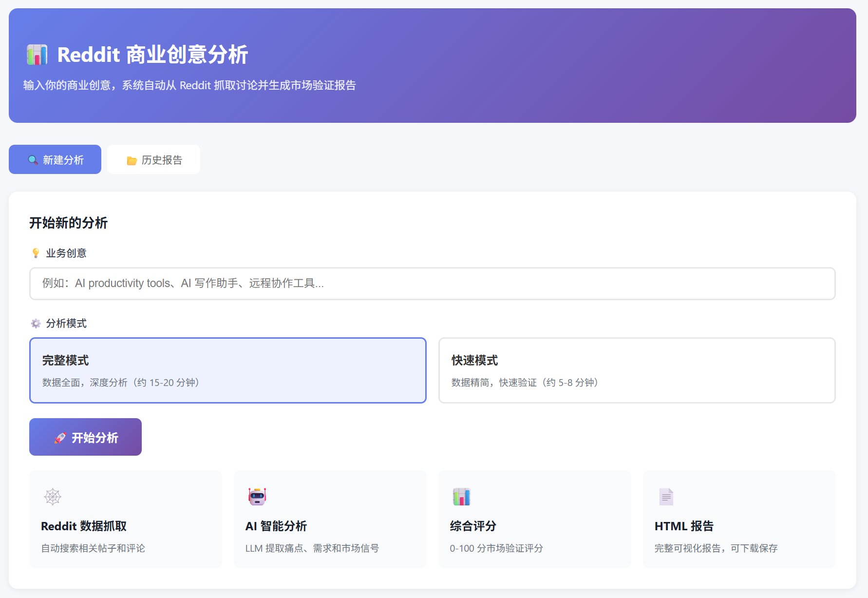Click the AI 智能分析 card title
Viewport: 868px width, 598px height.
(x=276, y=526)
